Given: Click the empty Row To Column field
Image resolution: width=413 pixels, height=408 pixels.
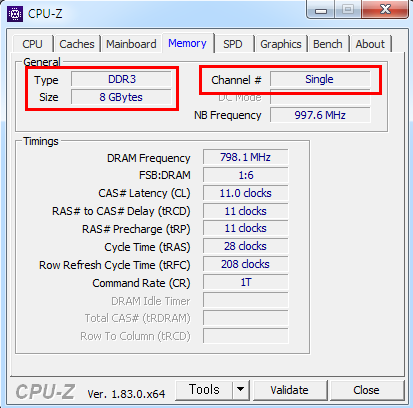Looking at the screenshot, I should (x=246, y=336).
